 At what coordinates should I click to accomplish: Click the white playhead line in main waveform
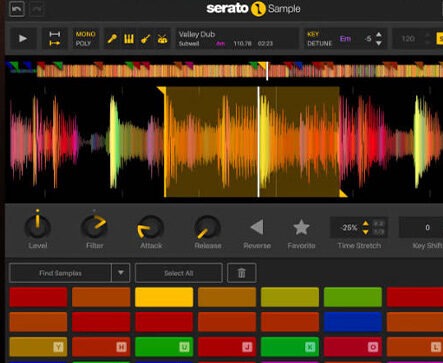click(x=258, y=142)
